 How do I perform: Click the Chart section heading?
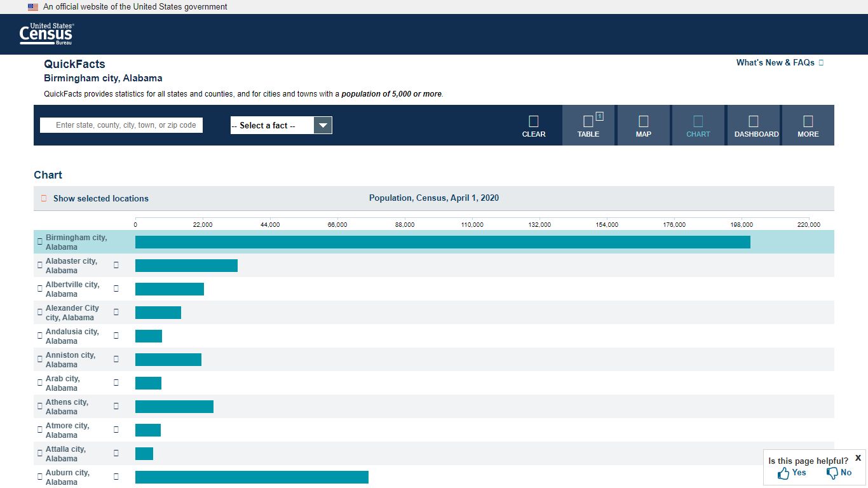click(x=48, y=175)
